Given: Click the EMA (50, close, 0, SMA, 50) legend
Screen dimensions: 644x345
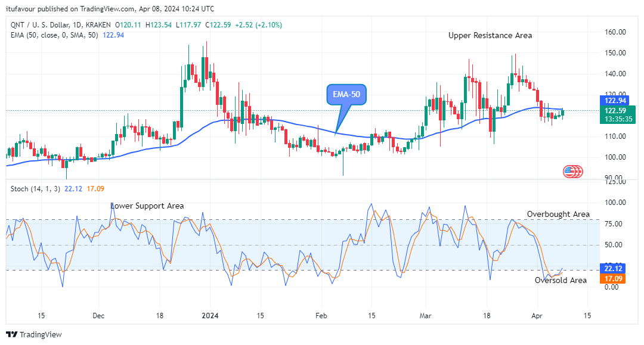Looking at the screenshot, I should pyautogui.click(x=54, y=35).
